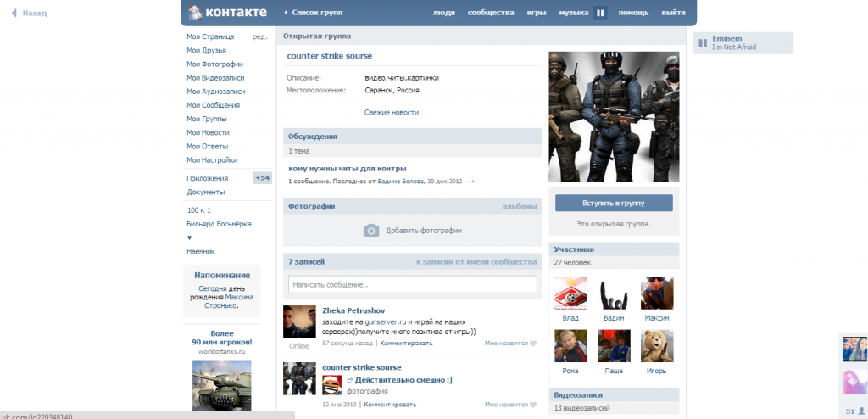Like Zheka Petrushov's post with the heart
This screenshot has width=868, height=419.
(533, 344)
